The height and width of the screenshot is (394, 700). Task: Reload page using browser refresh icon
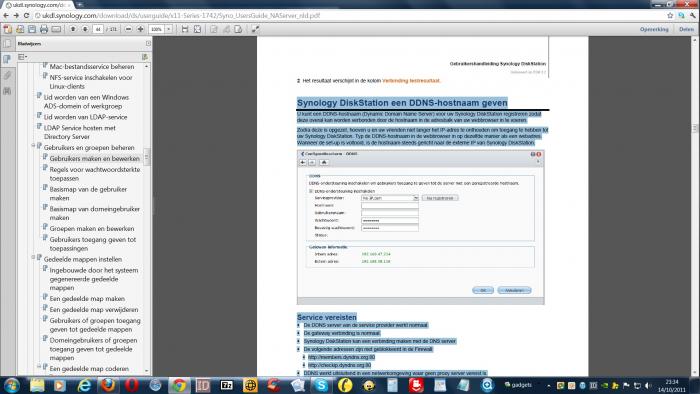point(26,15)
